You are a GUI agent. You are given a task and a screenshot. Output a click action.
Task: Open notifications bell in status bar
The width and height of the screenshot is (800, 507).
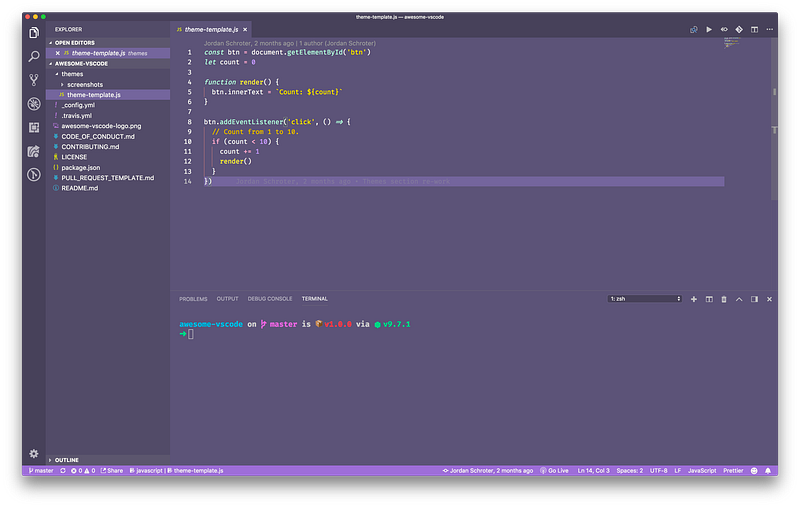click(768, 471)
